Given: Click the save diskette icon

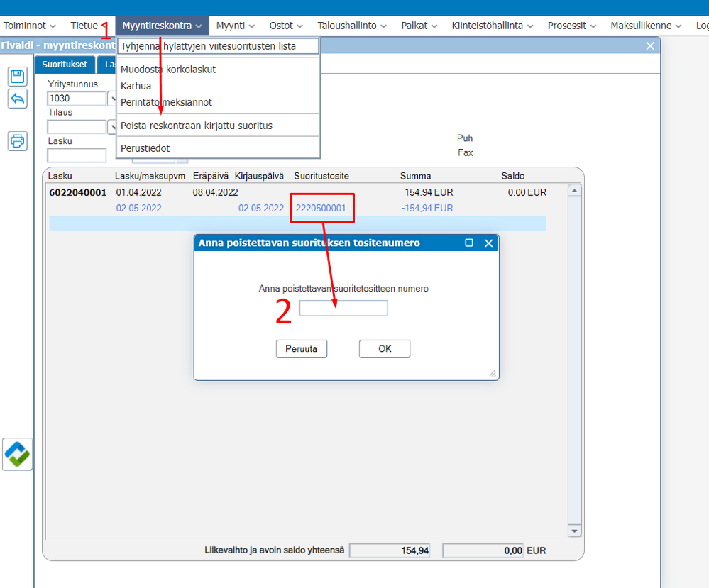Looking at the screenshot, I should (18, 77).
